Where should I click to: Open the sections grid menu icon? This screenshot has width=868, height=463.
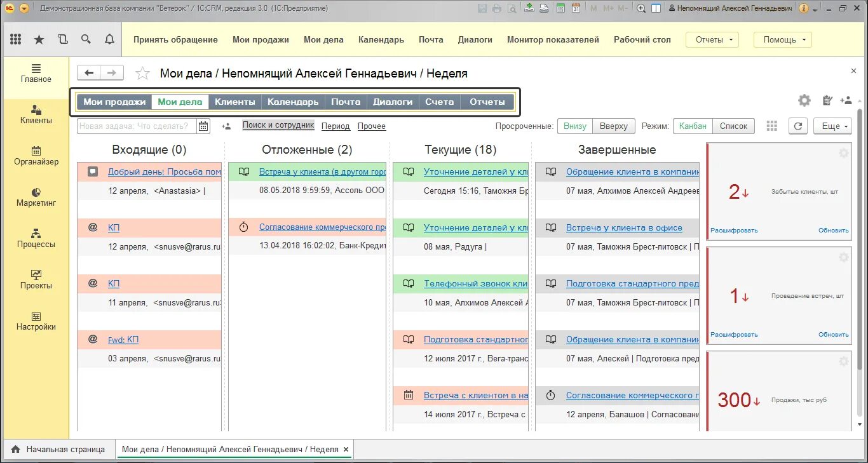pos(16,39)
